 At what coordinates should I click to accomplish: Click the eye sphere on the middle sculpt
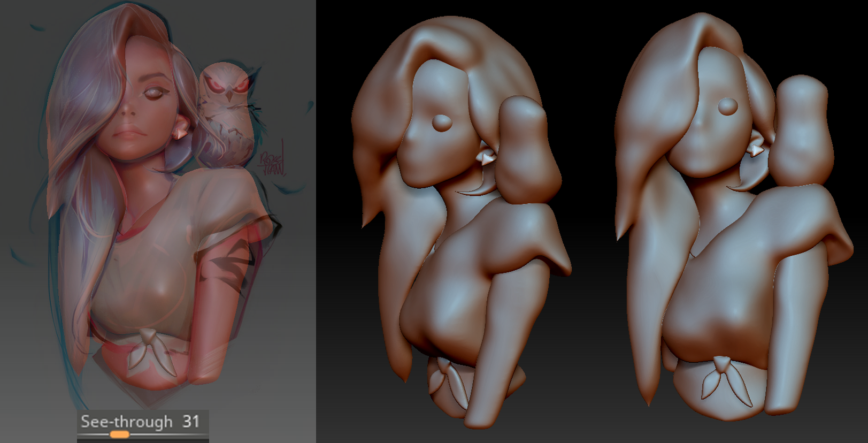442,123
